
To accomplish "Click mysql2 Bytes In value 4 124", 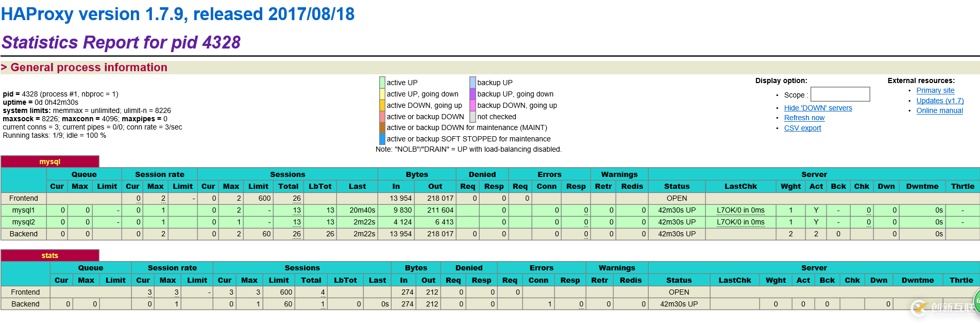I will click(x=402, y=222).
